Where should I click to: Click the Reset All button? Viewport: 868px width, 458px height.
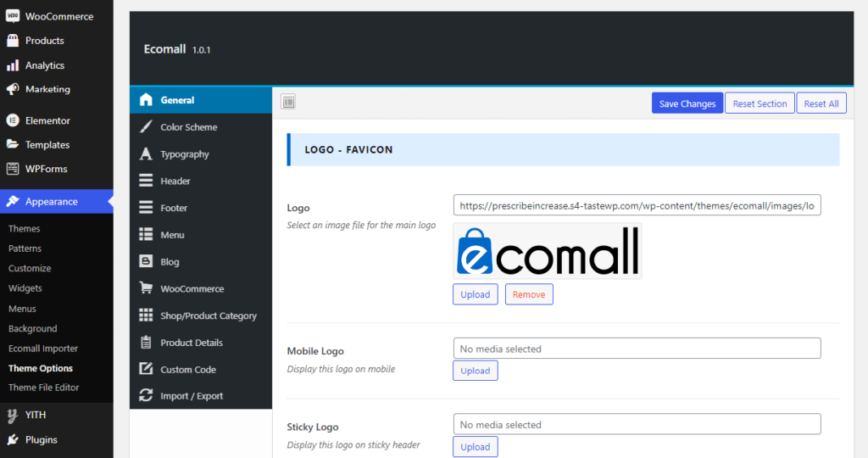[x=821, y=103]
